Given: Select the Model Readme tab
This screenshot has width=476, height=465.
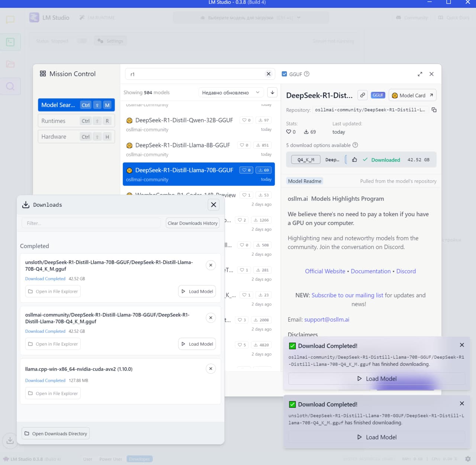Looking at the screenshot, I should point(305,181).
